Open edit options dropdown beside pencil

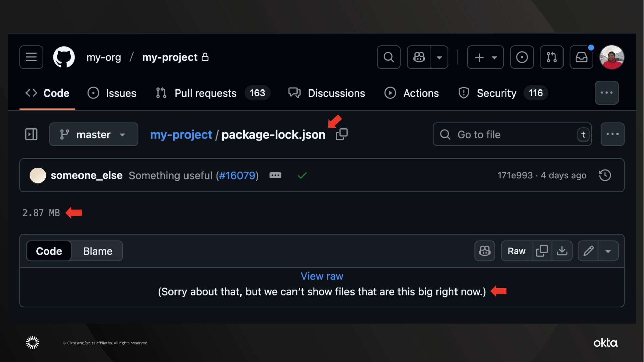tap(608, 251)
